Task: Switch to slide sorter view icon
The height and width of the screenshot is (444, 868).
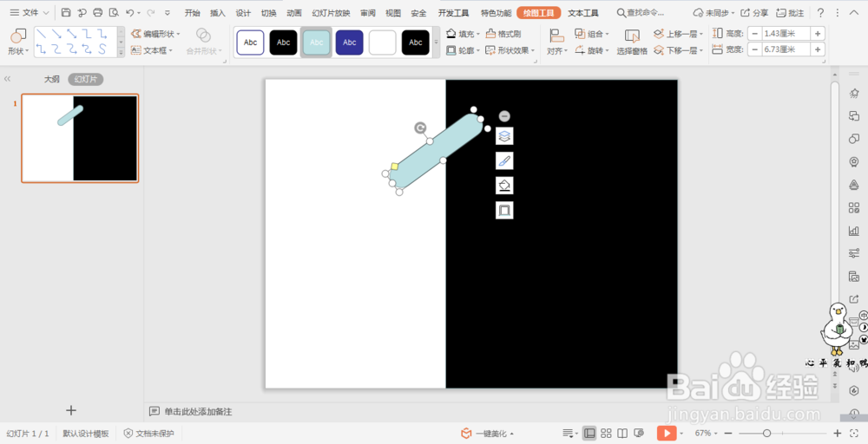Action: (x=606, y=433)
